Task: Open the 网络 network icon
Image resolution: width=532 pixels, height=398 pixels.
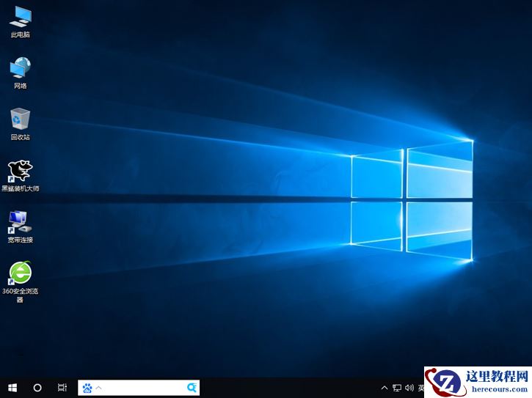Action: 21,73
